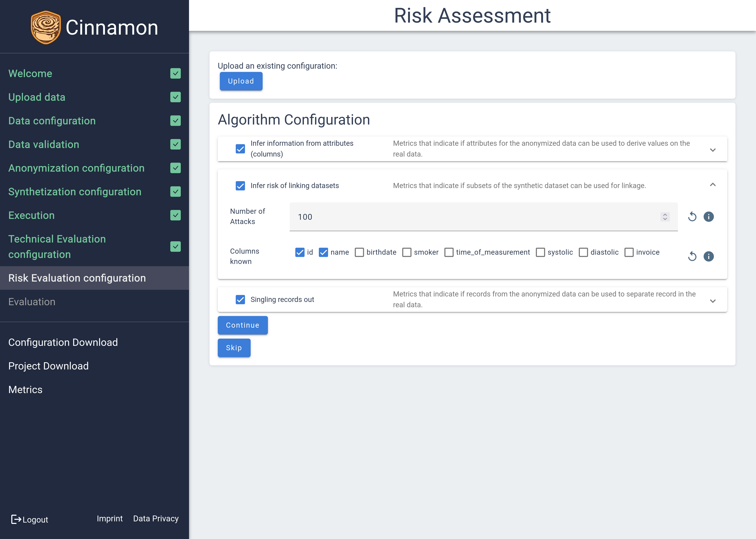Click the Welcome step checkmark icon

point(175,73)
